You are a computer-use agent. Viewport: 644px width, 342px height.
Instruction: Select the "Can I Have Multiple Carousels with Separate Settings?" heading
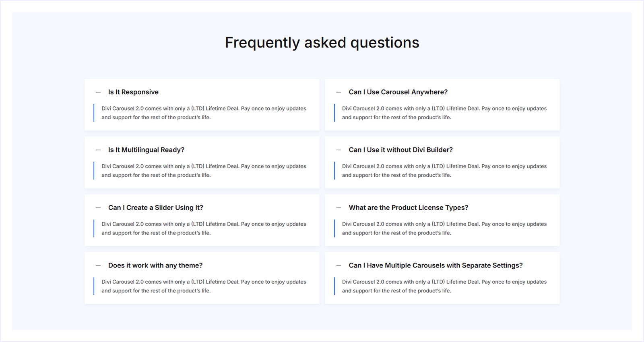click(436, 265)
